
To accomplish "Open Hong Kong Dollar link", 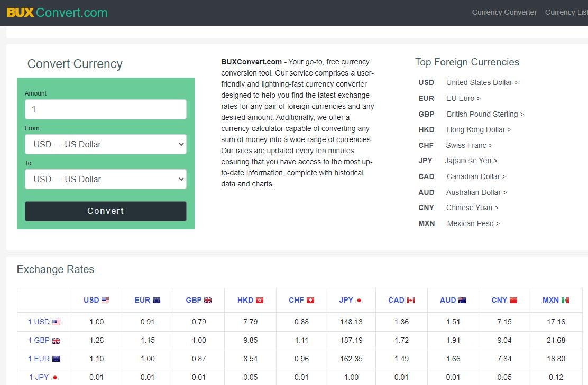I will pyautogui.click(x=479, y=129).
